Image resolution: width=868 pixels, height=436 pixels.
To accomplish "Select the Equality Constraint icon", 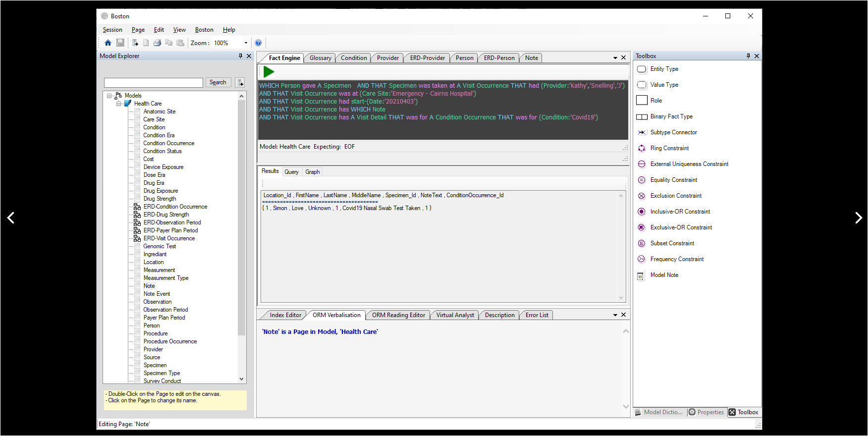I will click(x=642, y=180).
